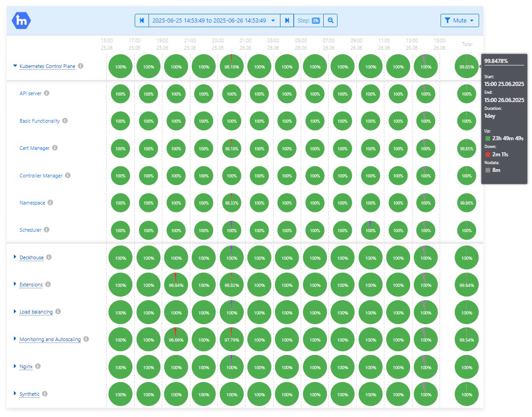532x417 pixels.
Task: Change the 2h step setting
Action: [309, 20]
